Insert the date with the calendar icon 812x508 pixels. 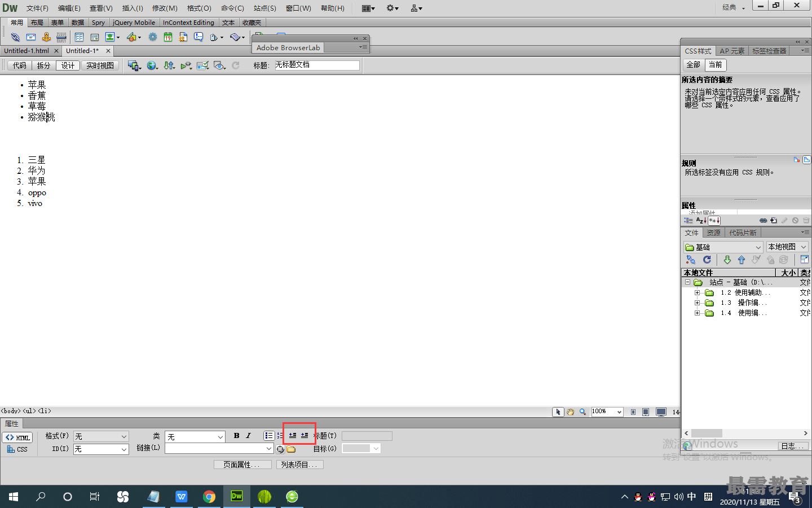168,37
